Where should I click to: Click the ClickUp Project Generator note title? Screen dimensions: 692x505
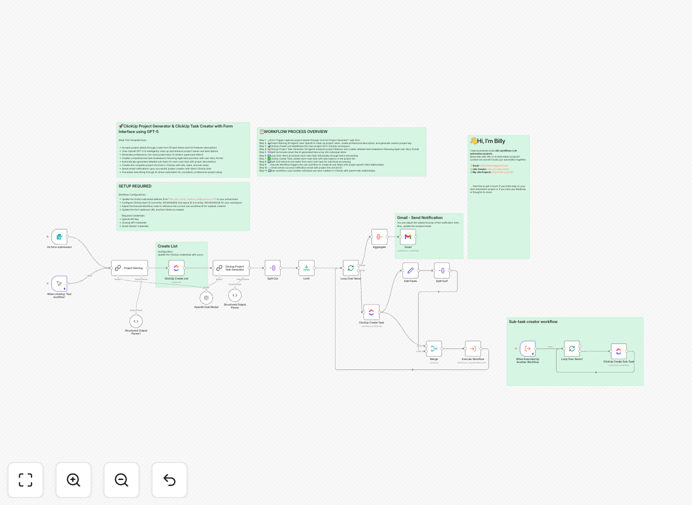pos(176,128)
